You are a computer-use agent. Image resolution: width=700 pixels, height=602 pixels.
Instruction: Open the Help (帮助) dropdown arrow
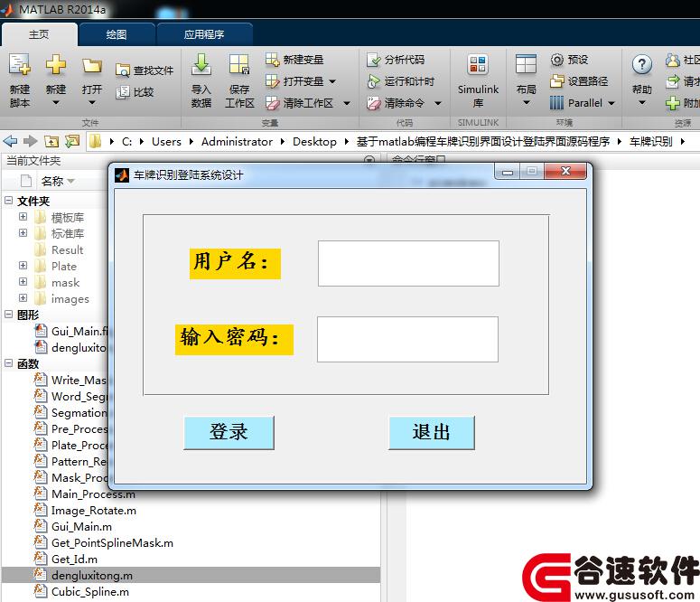pos(642,103)
